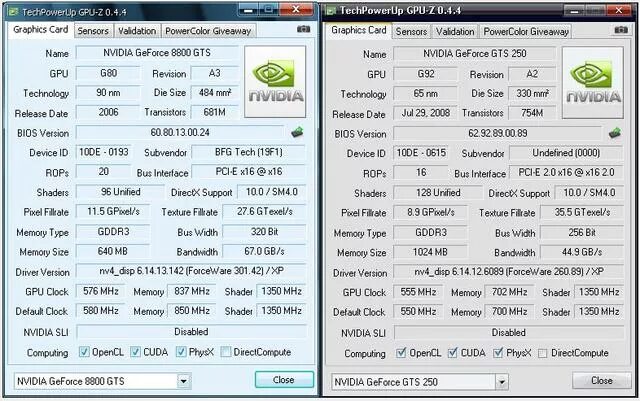This screenshot has height=401, width=640.
Task: Click the Shaders value 96 Unified
Action: [x=120, y=192]
